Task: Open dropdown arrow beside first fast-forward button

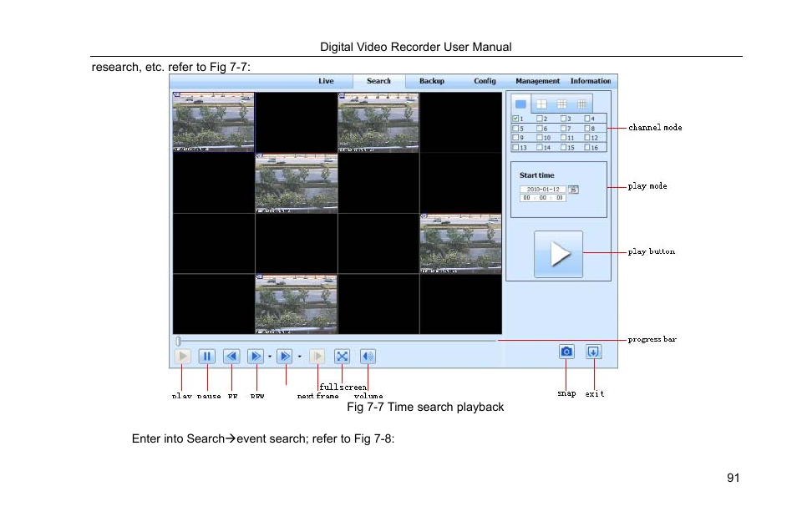Action: pos(270,357)
